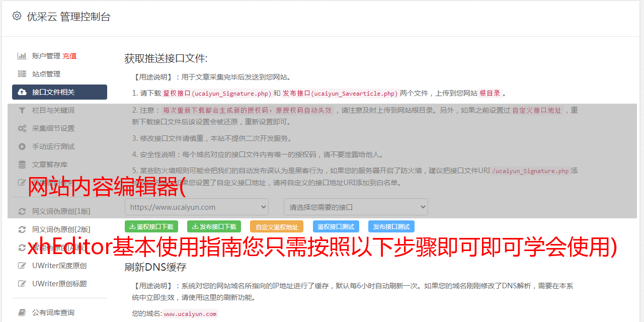Click the green 发布接口下载 button
This screenshot has width=644, height=322.
tap(214, 226)
